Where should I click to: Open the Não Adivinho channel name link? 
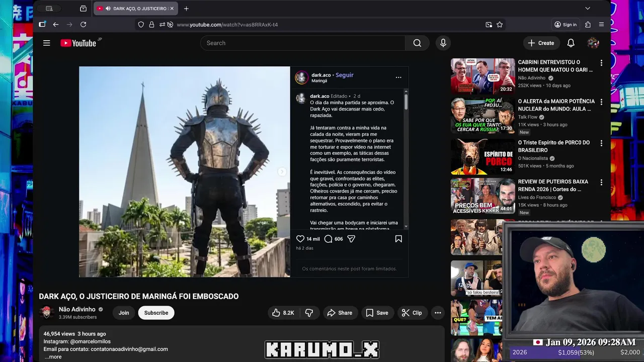tap(77, 309)
